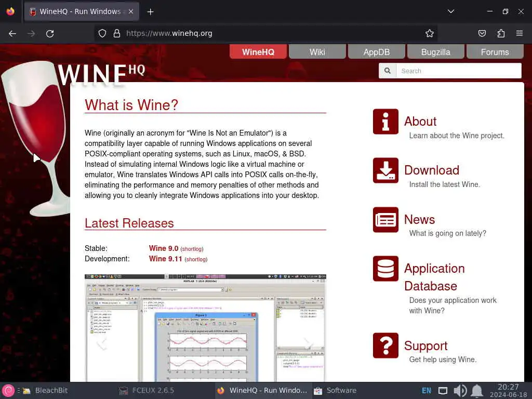
Task: Go forward with the browser forward arrow
Action: tap(31, 33)
